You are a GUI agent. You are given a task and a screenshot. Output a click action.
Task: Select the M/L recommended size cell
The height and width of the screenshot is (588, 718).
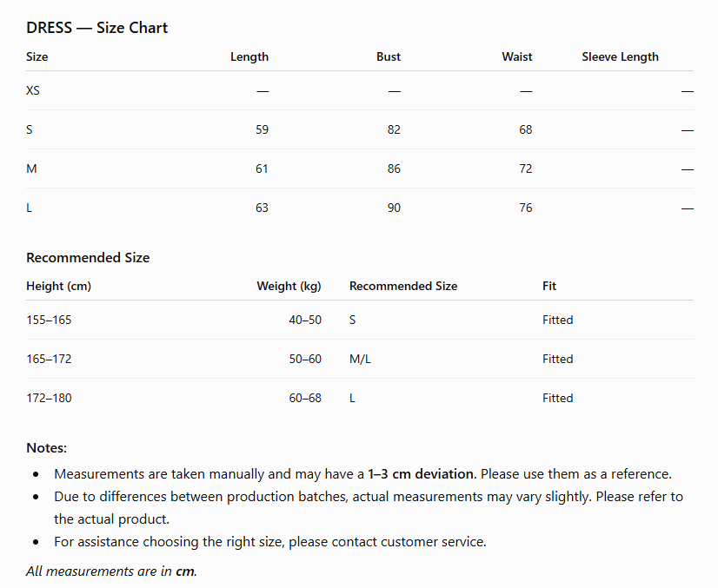[360, 360]
